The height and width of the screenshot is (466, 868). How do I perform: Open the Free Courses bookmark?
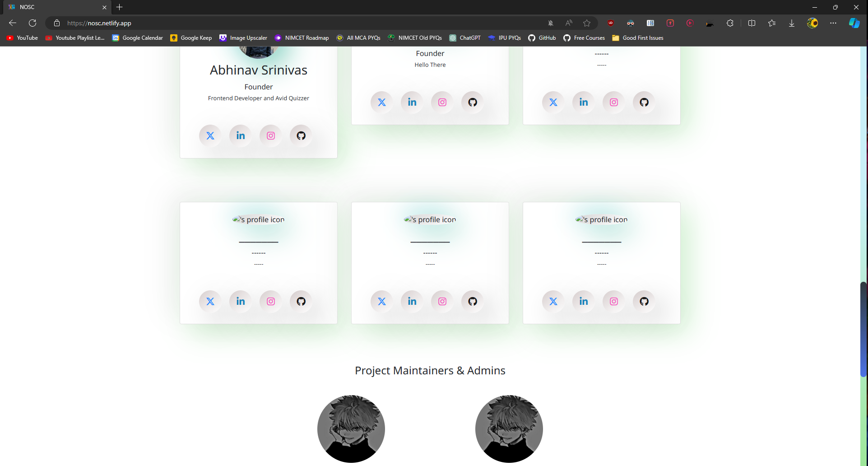[x=584, y=38]
